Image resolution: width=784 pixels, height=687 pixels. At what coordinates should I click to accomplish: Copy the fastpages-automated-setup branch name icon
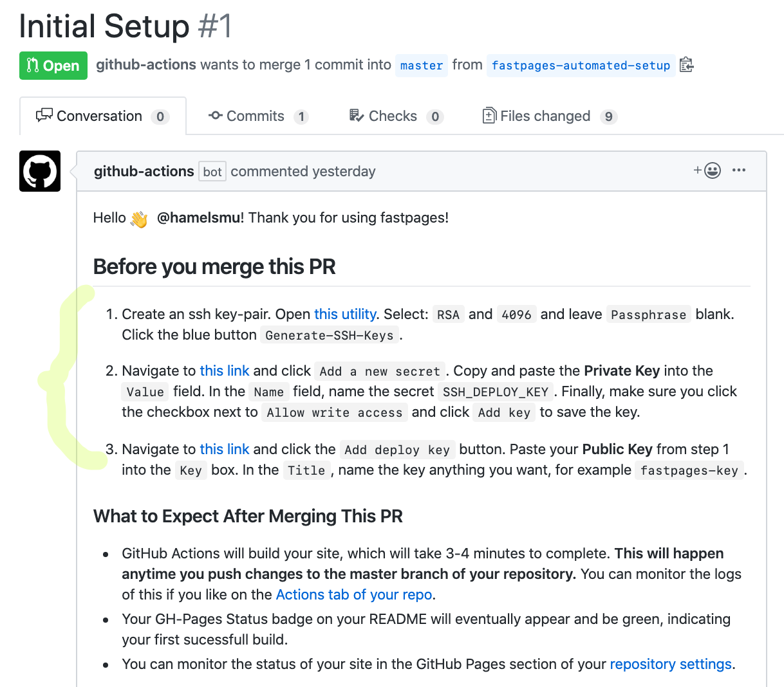687,65
